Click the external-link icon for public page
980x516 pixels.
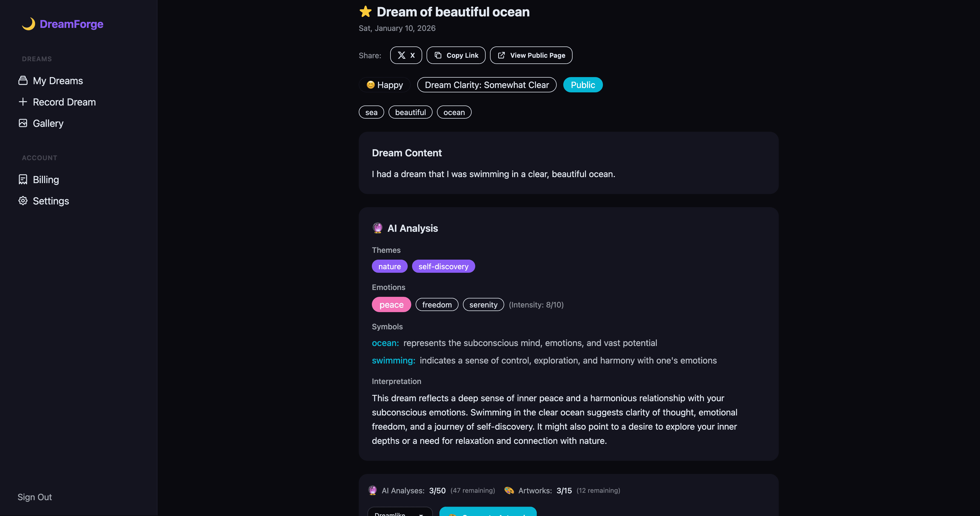point(501,55)
